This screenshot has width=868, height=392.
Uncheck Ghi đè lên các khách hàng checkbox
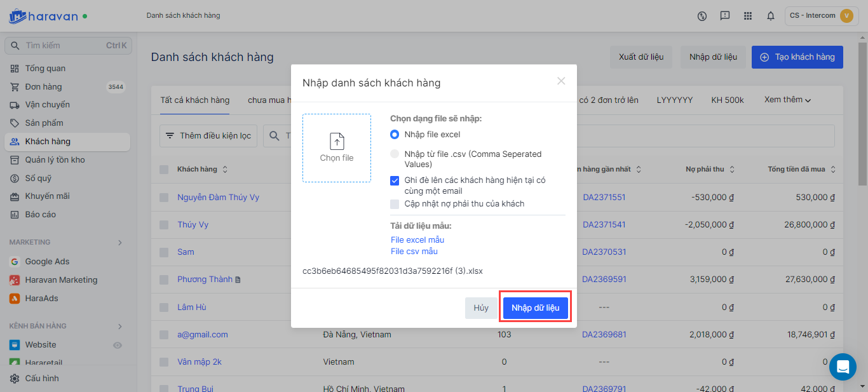click(395, 180)
